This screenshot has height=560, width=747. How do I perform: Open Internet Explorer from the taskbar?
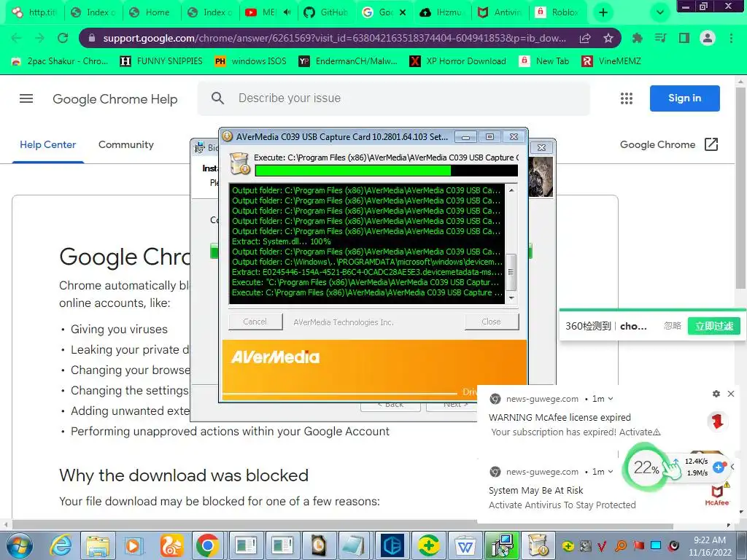click(61, 545)
